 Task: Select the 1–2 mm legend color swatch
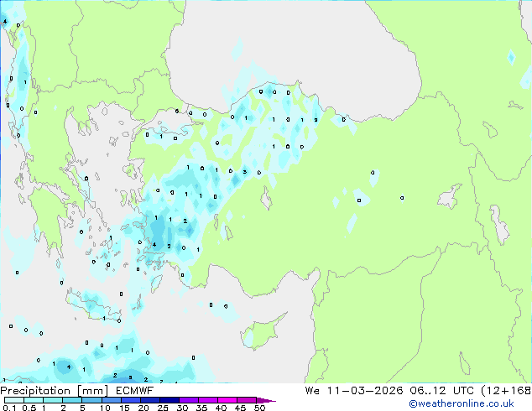[53, 400]
